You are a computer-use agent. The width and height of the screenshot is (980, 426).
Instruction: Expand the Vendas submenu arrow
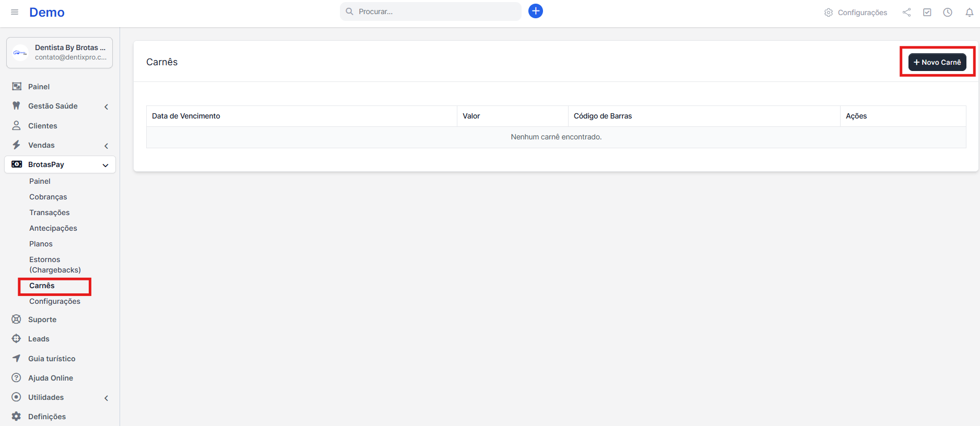point(106,146)
